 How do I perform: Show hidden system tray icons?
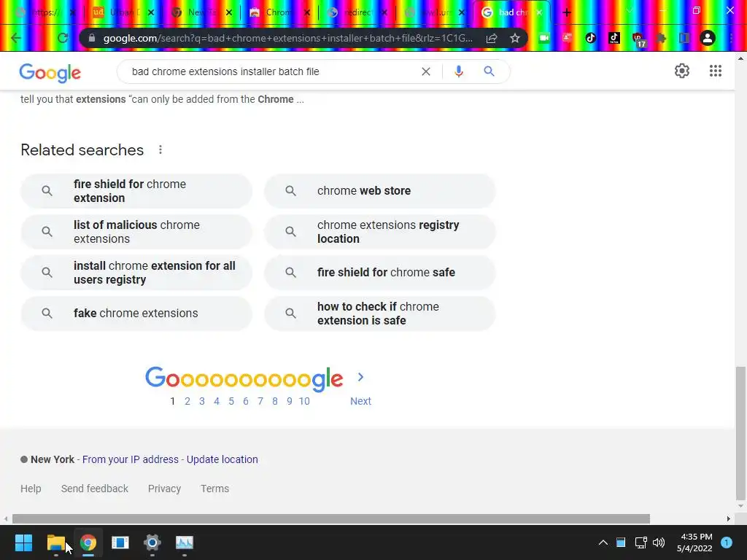(603, 542)
